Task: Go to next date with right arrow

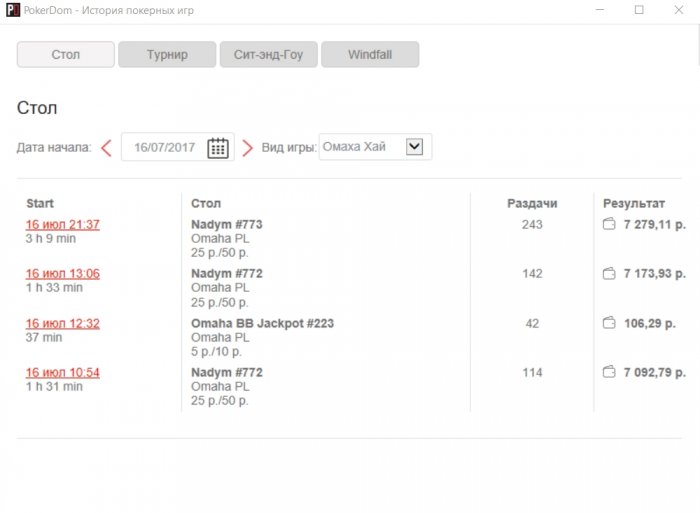Action: pos(248,148)
